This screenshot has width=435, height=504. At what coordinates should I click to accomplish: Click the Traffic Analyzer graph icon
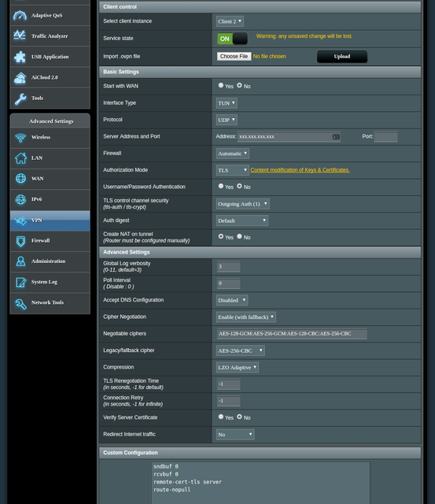click(x=20, y=35)
